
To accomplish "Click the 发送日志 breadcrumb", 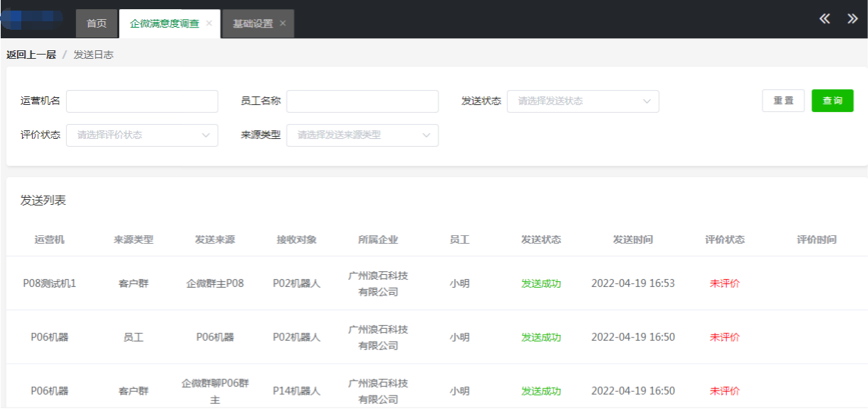I will 94,55.
